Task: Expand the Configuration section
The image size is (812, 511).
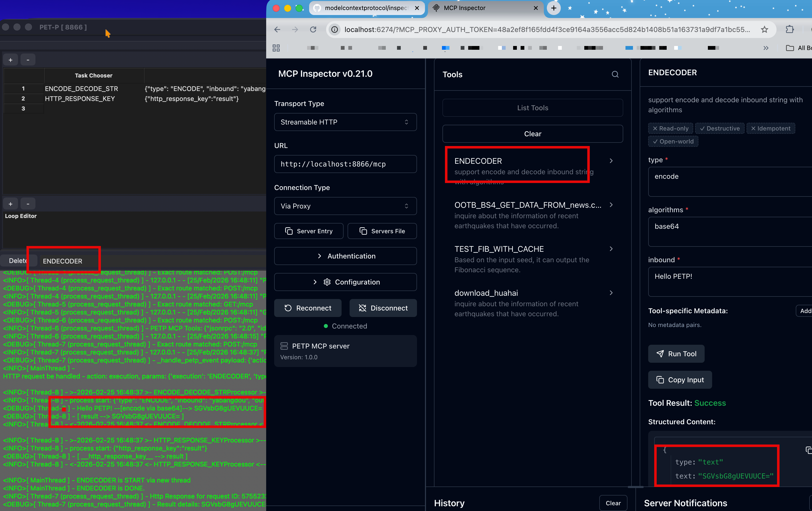Action: (345, 282)
